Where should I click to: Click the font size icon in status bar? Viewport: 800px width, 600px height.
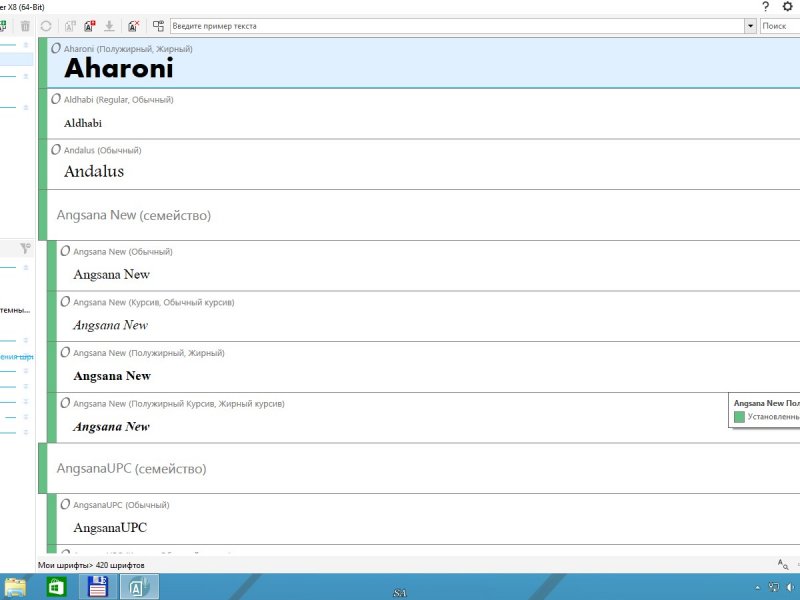(783, 564)
